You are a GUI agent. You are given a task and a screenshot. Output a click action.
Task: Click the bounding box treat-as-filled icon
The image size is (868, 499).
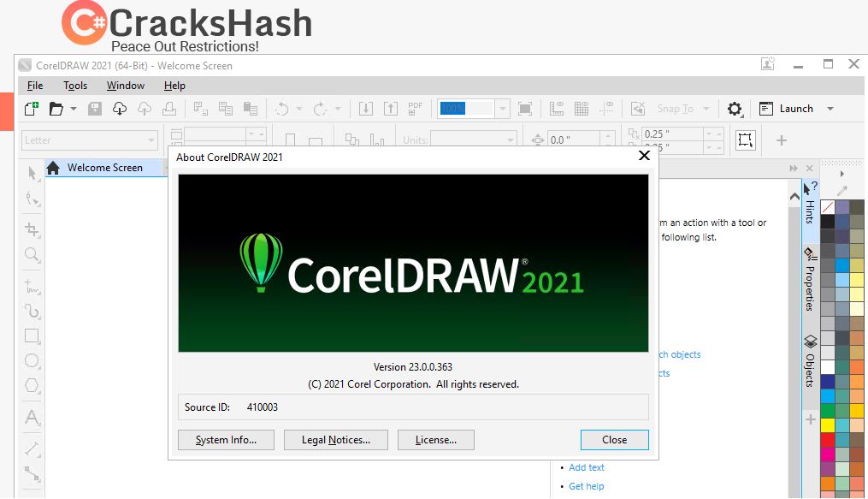tap(745, 140)
